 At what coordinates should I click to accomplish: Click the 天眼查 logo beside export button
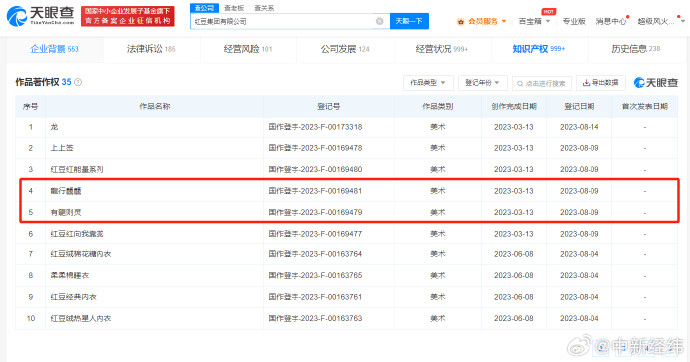point(656,83)
